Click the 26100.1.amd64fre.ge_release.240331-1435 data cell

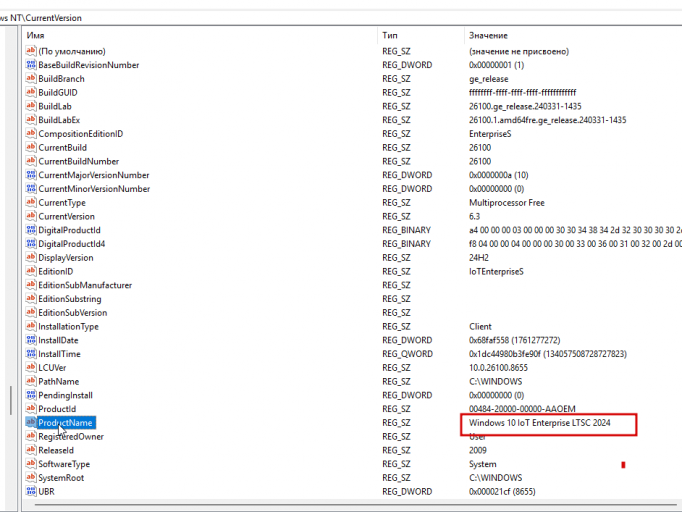click(548, 120)
